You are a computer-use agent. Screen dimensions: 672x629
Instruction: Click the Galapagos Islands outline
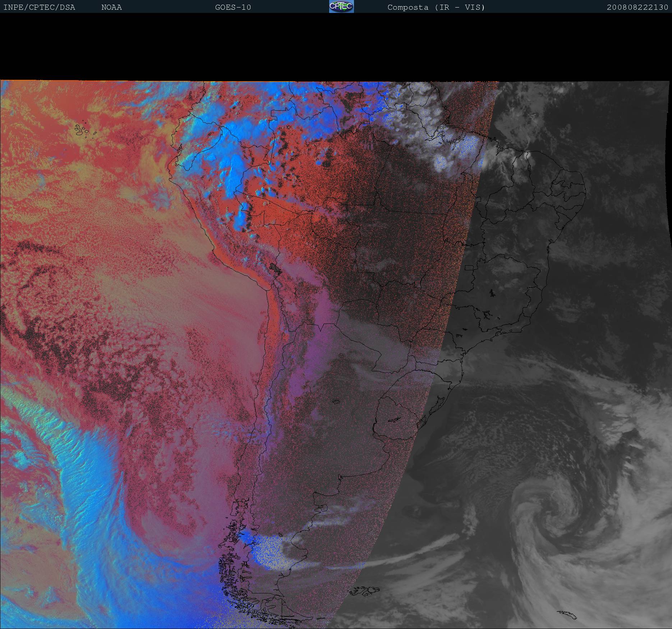(x=82, y=130)
